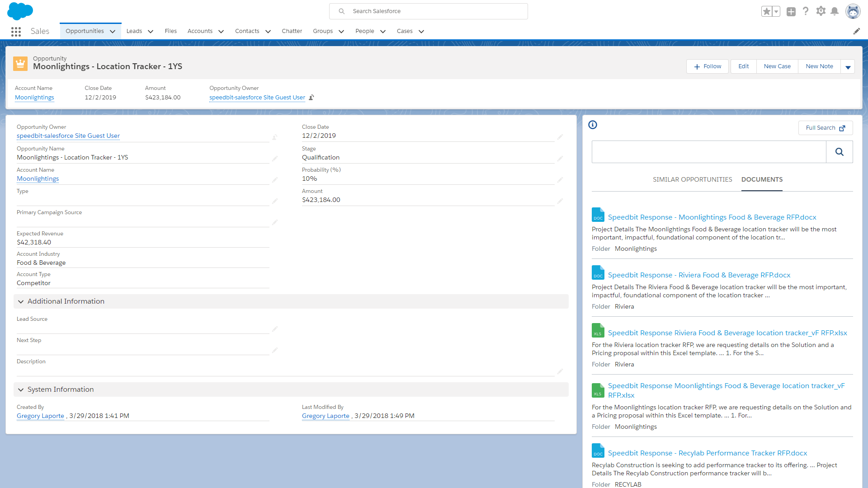Click the user avatar profile icon
This screenshot has height=488, width=868.
[853, 11]
